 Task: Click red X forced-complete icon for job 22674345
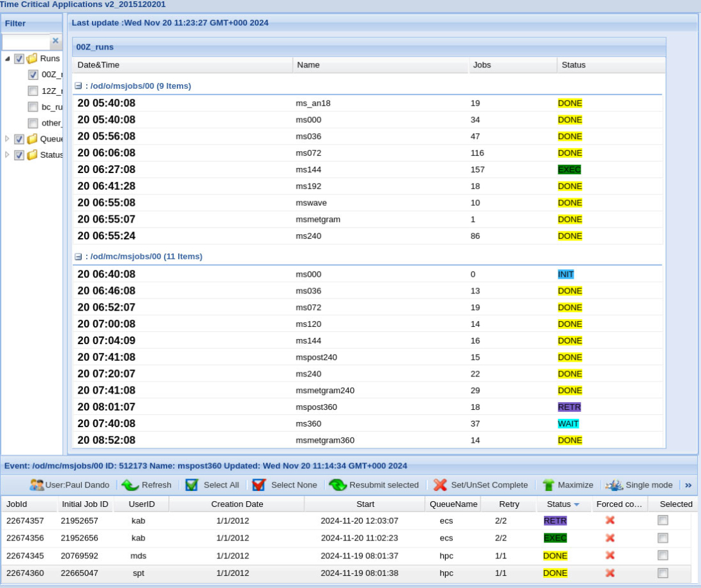click(x=610, y=555)
